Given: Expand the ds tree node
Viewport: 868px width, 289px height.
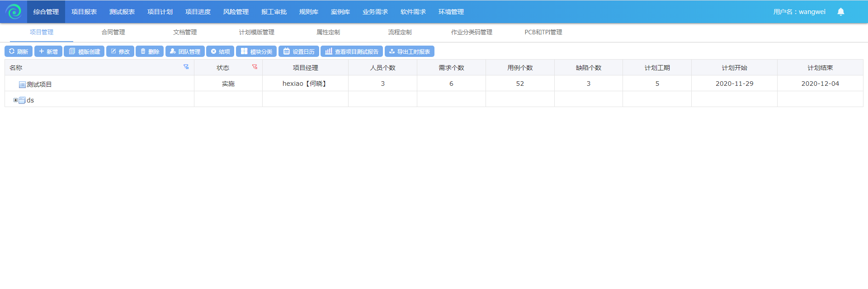Looking at the screenshot, I should point(15,100).
